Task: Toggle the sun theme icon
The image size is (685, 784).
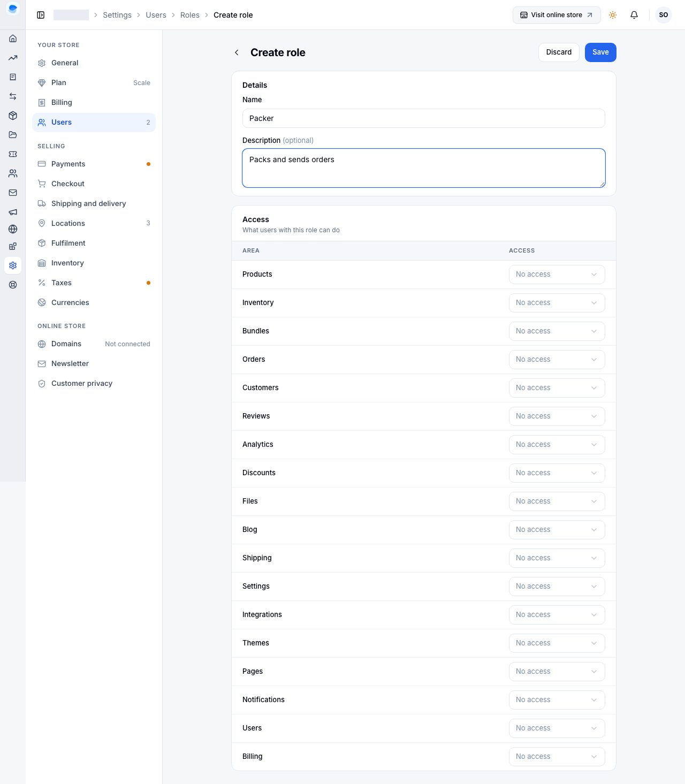Action: pos(613,15)
